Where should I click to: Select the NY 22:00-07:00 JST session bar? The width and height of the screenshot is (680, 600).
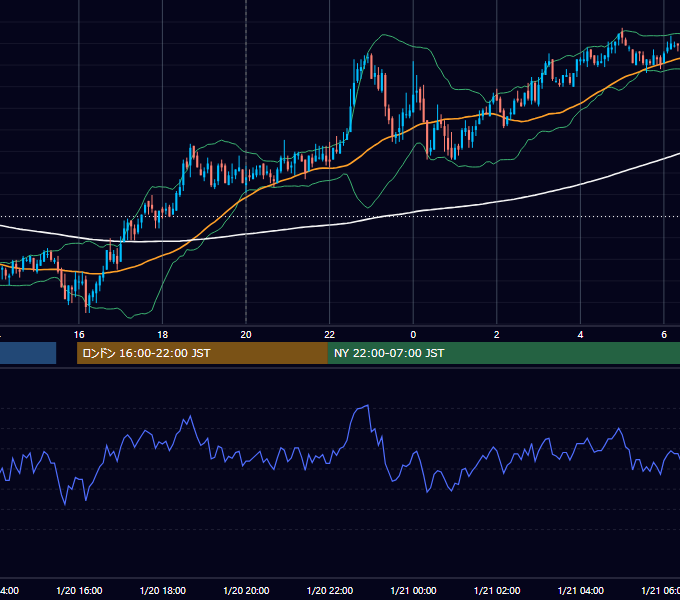click(x=503, y=353)
